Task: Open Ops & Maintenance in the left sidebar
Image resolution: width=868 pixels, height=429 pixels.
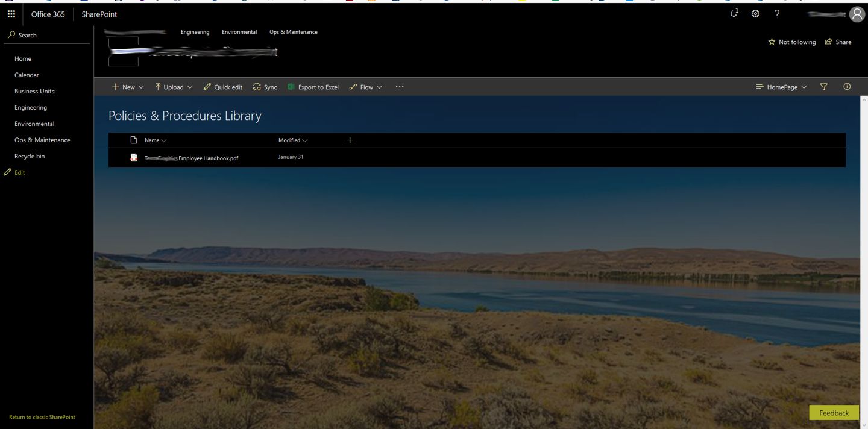Action: tap(42, 140)
